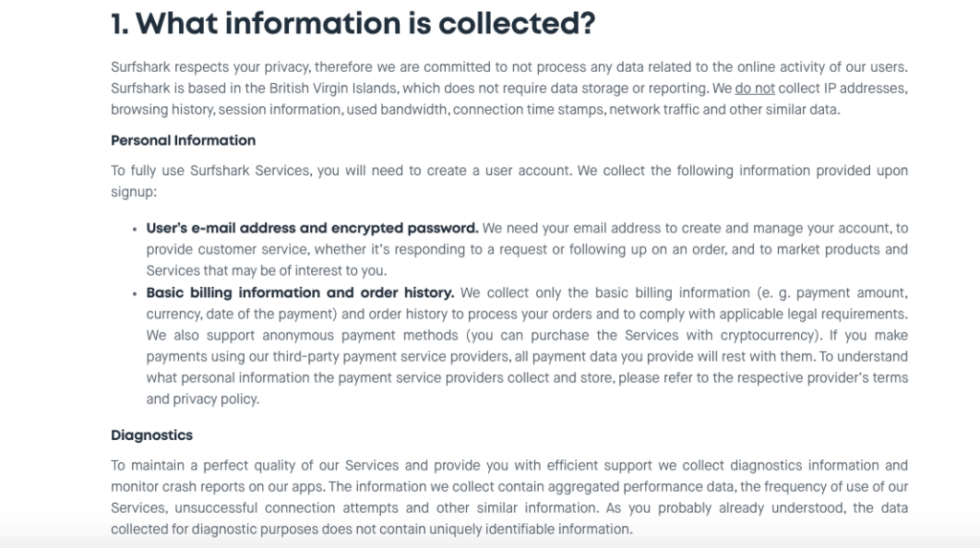This screenshot has height=548, width=980.
Task: Click the "British Virgin Islands" text
Action: pyautogui.click(x=323, y=88)
